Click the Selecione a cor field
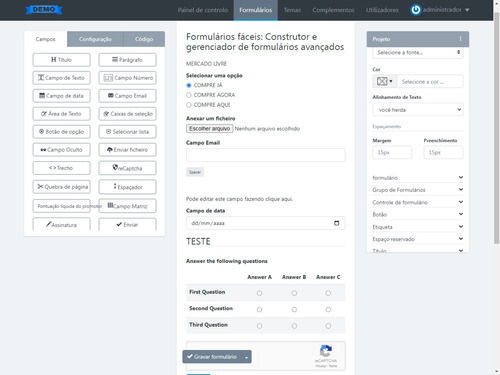 (x=430, y=81)
